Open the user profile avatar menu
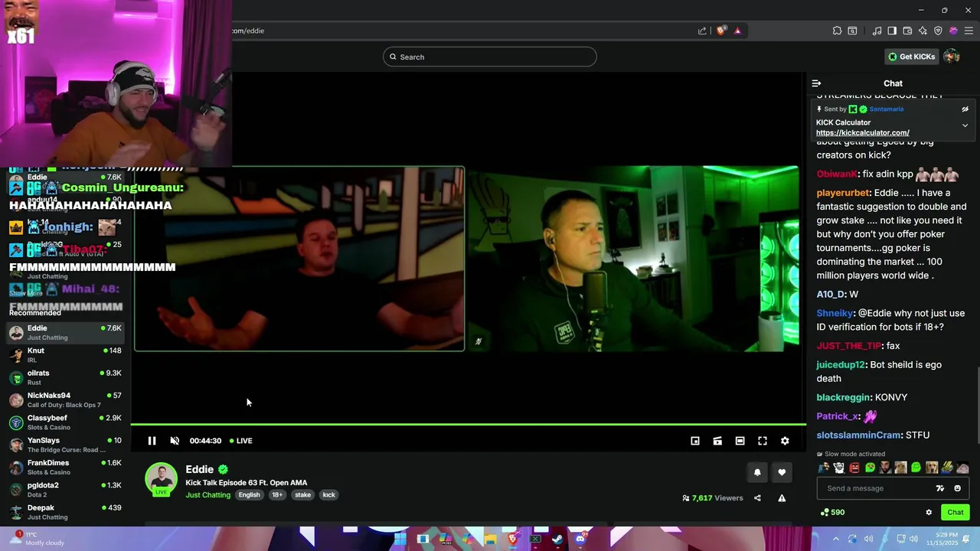This screenshot has height=551, width=980. pyautogui.click(x=952, y=57)
